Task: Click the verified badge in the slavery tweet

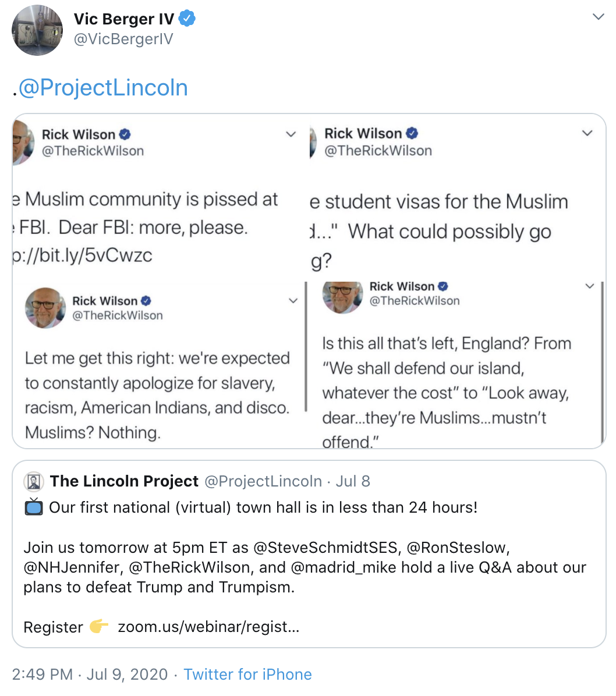Action: [x=146, y=301]
